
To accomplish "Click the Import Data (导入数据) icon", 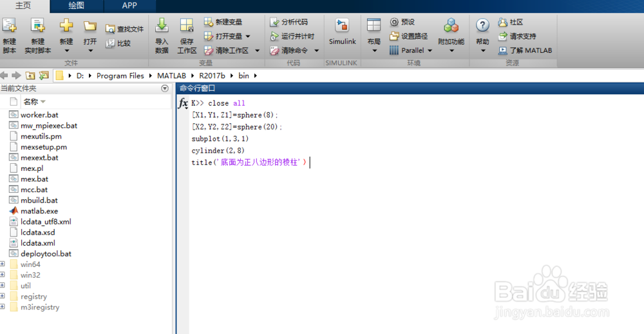I will click(162, 26).
